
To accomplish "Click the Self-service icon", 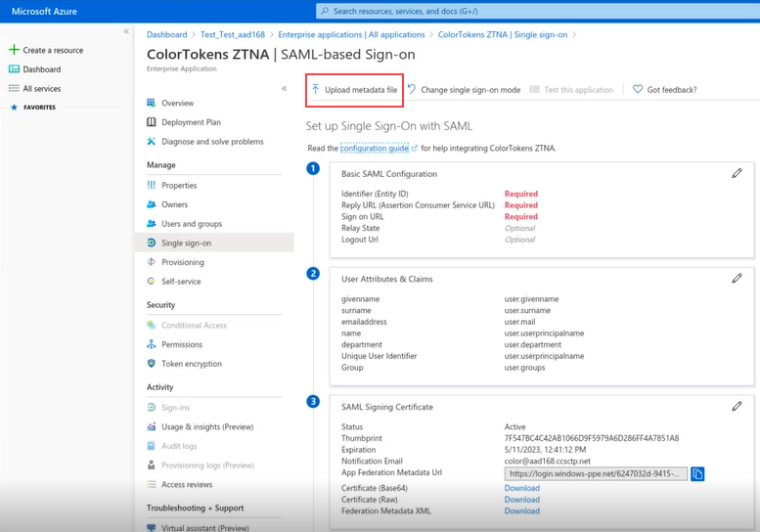I will pyautogui.click(x=152, y=281).
